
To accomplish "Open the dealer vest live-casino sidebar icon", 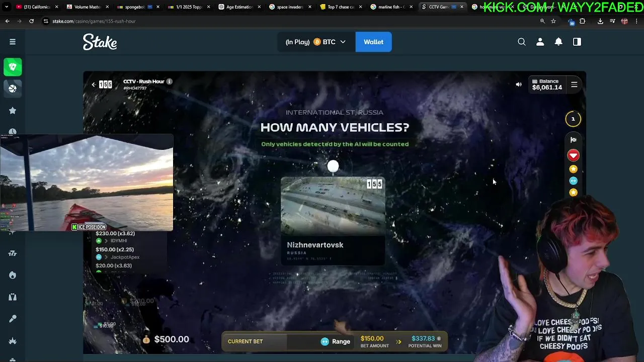I will click(x=13, y=297).
